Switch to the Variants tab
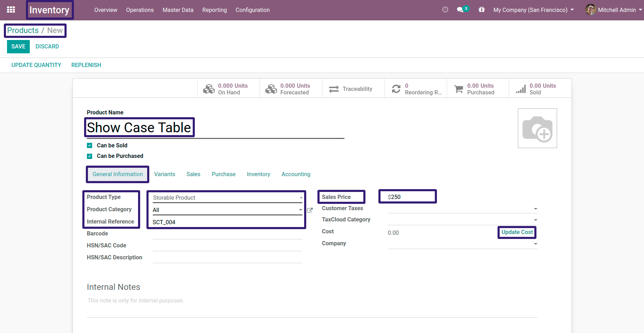The width and height of the screenshot is (644, 333). tap(165, 174)
